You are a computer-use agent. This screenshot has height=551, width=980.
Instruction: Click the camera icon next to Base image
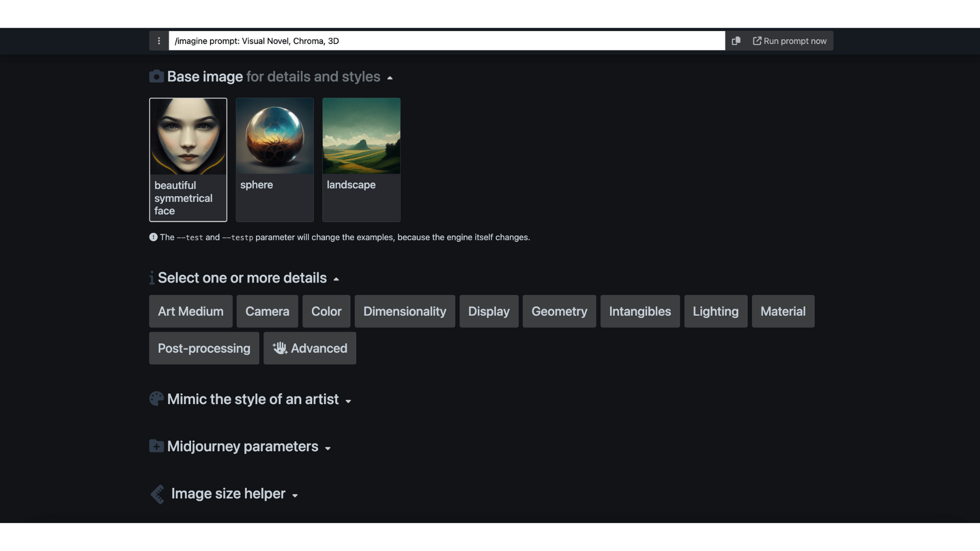coord(156,76)
